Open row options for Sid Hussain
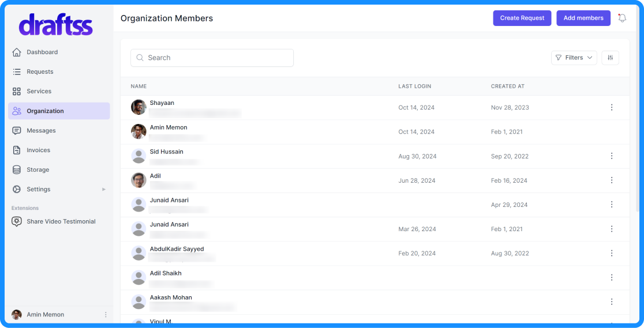 coord(612,156)
